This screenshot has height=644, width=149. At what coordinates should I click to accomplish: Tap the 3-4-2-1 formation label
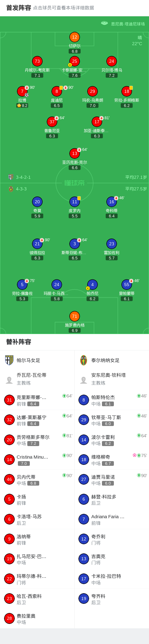point(23,177)
